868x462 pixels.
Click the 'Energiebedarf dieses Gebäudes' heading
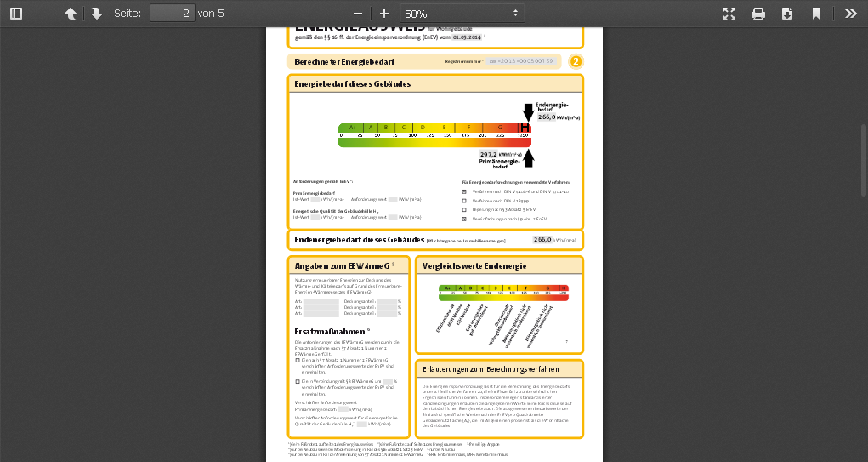353,84
